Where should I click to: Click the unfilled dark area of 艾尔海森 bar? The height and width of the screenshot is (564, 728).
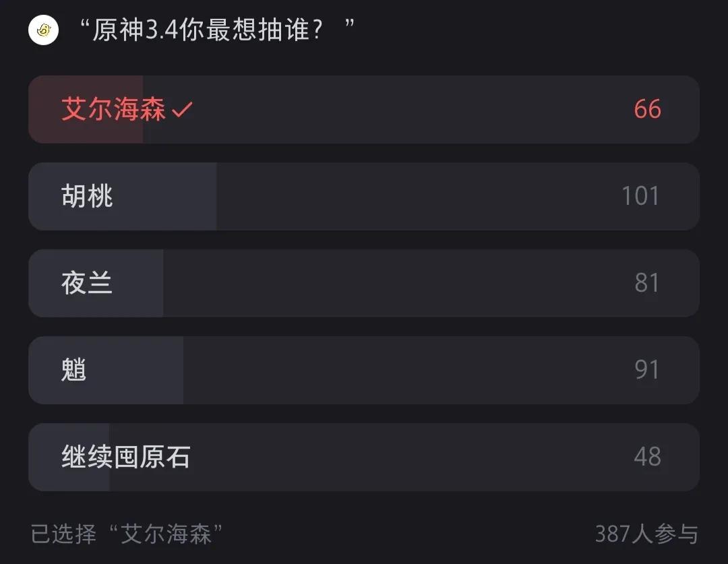pos(421,110)
